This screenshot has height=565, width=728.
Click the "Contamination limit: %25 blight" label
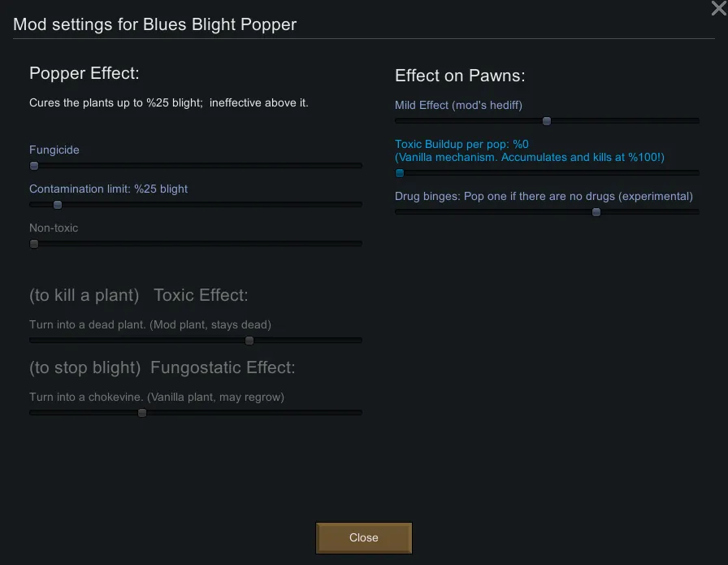point(108,189)
